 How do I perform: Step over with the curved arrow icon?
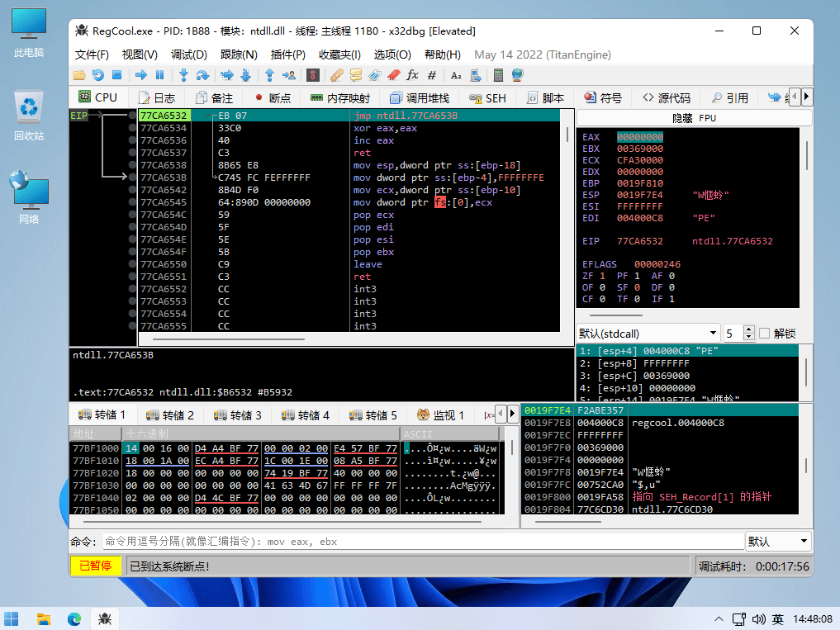point(202,75)
